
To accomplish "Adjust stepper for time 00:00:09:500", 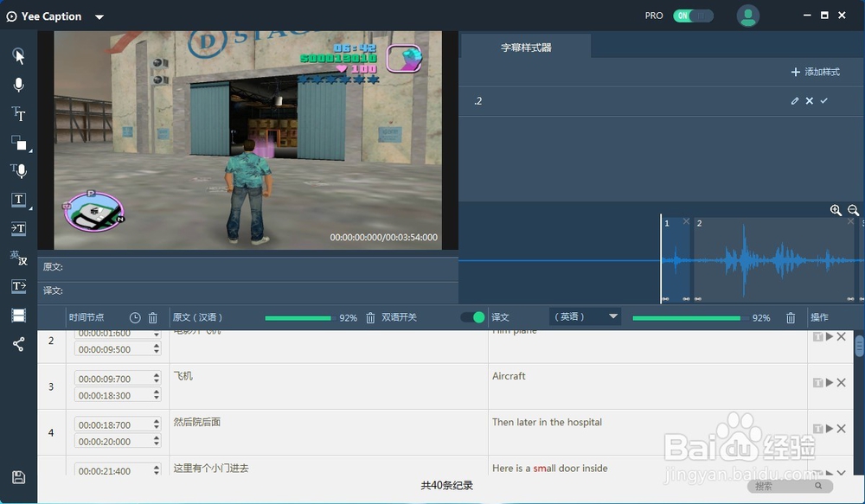I will [157, 349].
